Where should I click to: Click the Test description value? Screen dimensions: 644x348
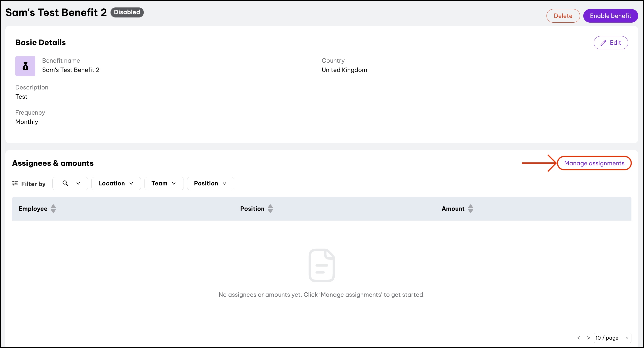click(21, 97)
